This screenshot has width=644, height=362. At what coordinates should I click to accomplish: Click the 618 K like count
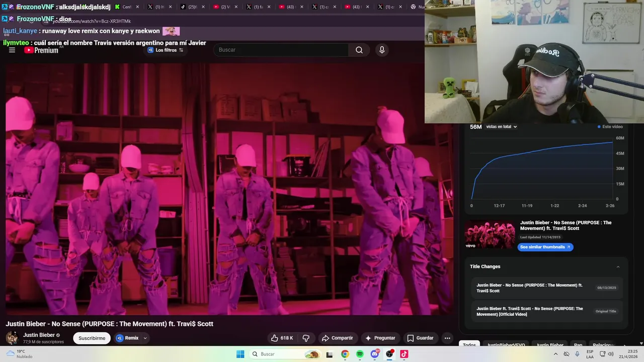[287, 338]
